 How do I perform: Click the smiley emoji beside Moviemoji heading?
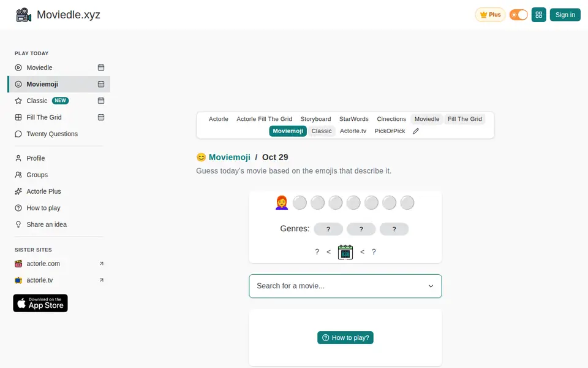[x=201, y=158]
